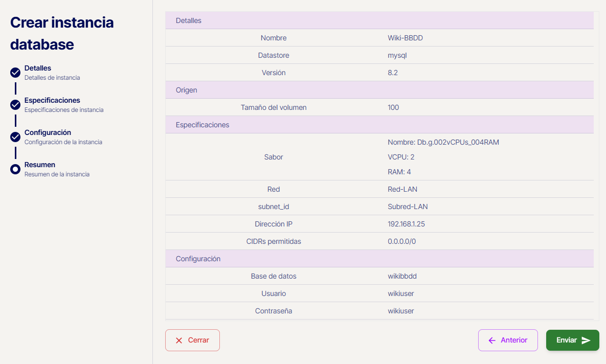
Task: Click the Resumen step circle icon
Action: pyautogui.click(x=15, y=169)
